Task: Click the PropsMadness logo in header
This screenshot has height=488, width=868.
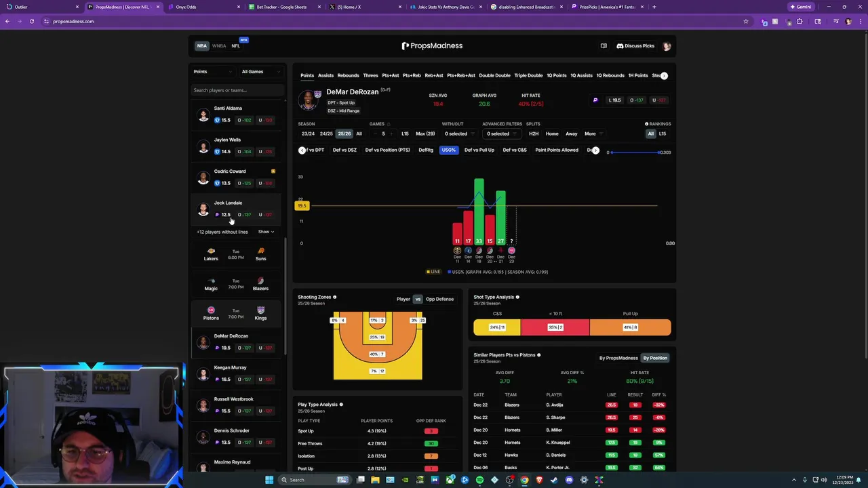Action: (432, 46)
